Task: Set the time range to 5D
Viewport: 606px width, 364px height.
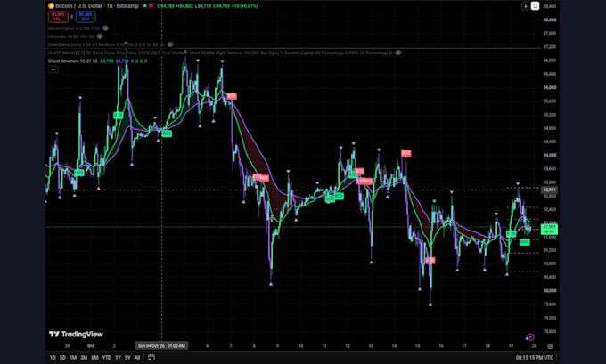Action: (62, 358)
